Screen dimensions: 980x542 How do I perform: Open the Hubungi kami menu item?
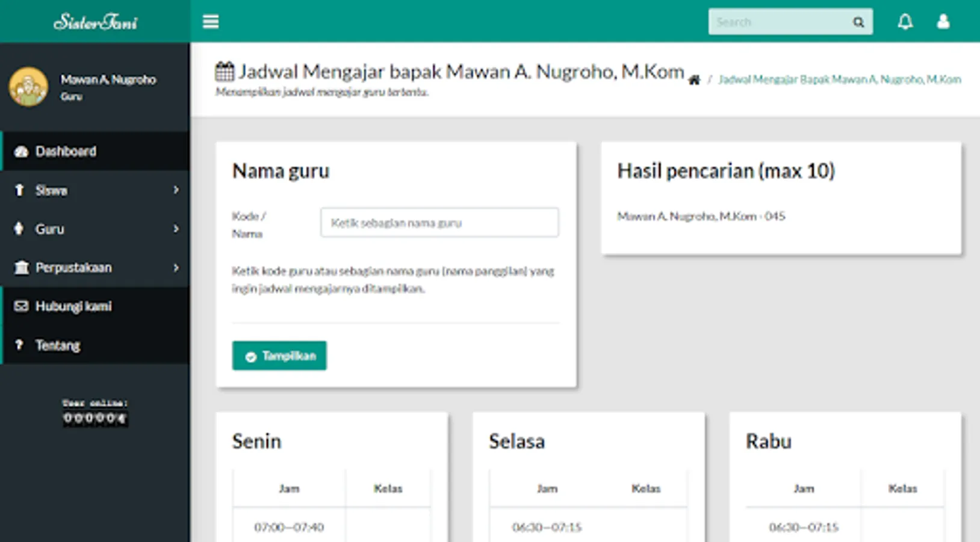coord(95,306)
